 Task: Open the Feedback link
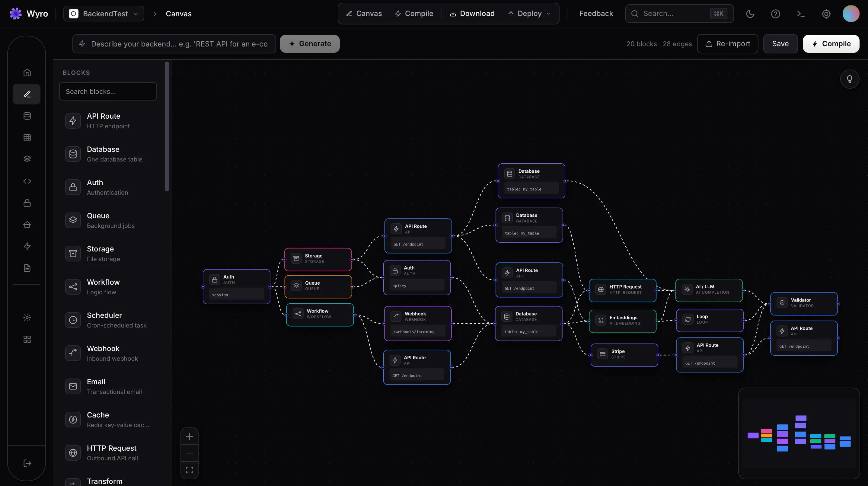pos(596,14)
